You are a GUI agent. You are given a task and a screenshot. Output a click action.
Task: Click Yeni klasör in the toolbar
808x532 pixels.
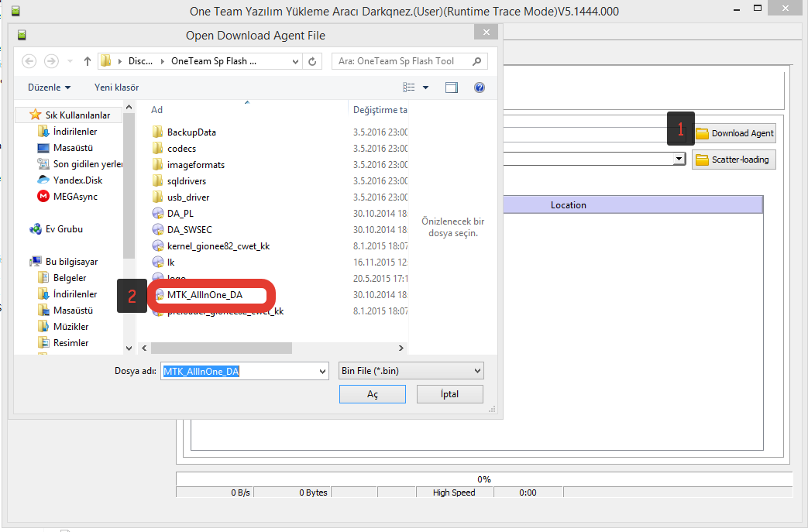click(x=116, y=88)
